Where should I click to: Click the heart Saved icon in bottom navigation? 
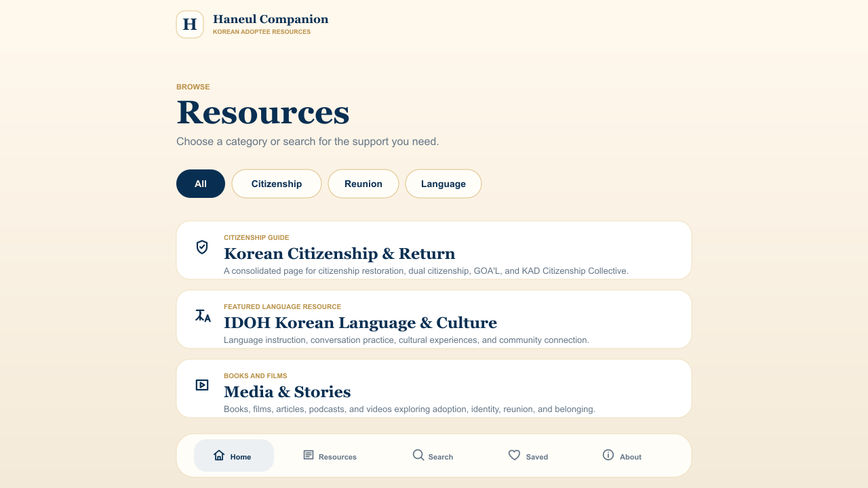(515, 455)
